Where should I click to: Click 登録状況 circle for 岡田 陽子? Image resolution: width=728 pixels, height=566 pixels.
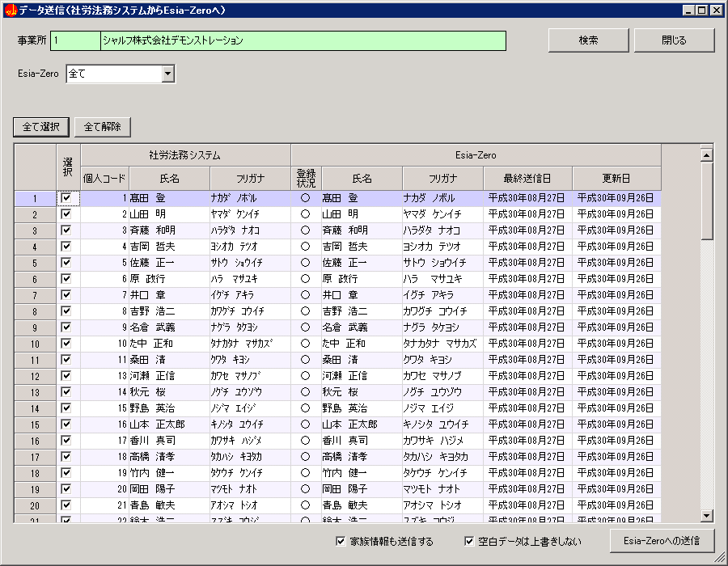(x=305, y=489)
